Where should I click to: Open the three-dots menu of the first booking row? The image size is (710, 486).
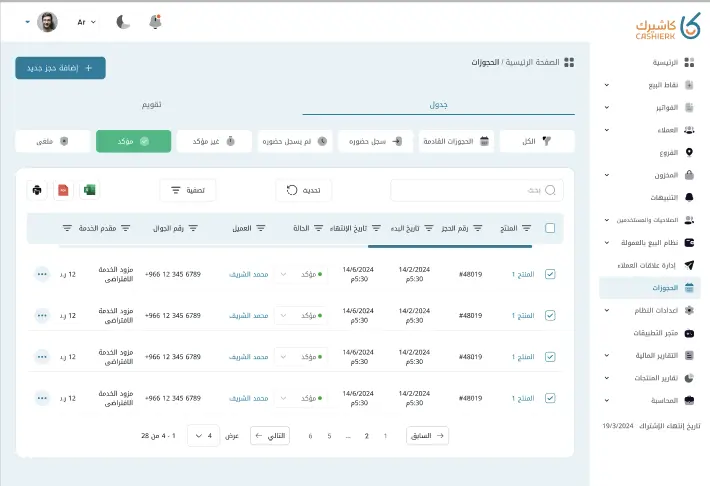(x=42, y=274)
